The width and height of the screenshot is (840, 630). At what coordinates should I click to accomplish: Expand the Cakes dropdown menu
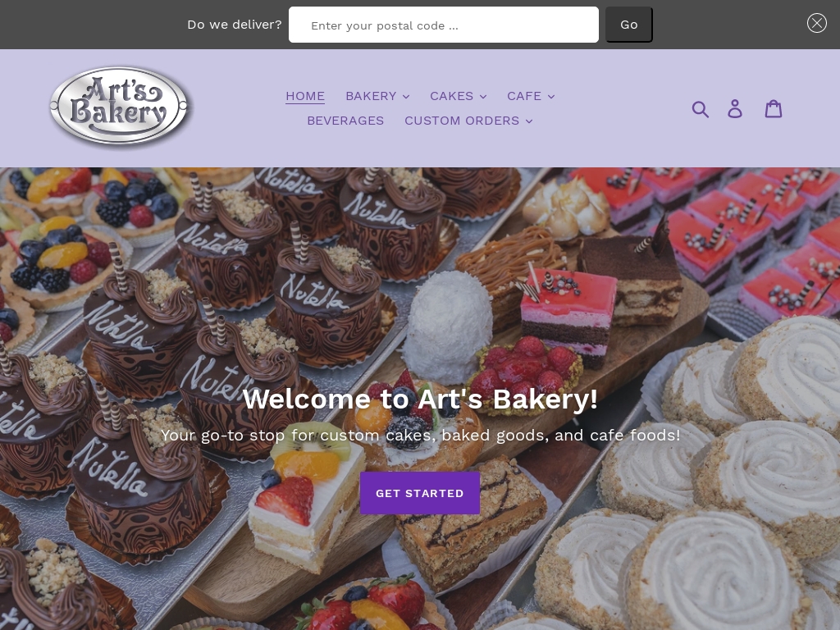(458, 96)
